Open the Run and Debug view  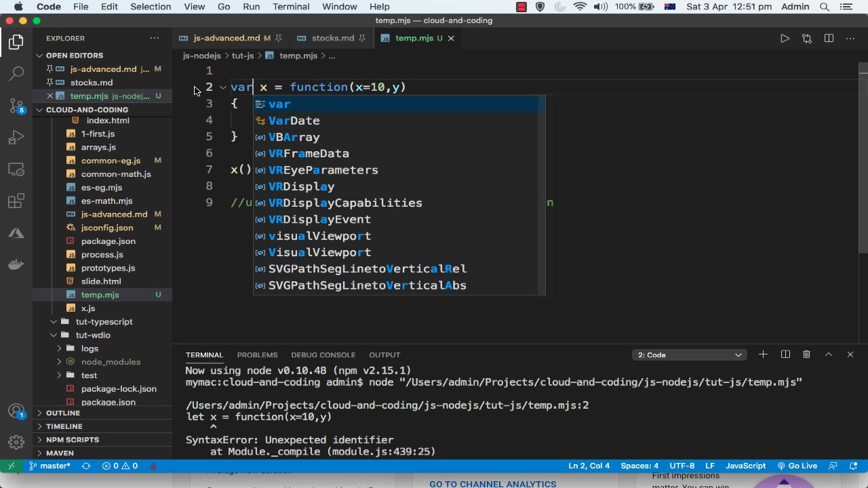tap(16, 138)
